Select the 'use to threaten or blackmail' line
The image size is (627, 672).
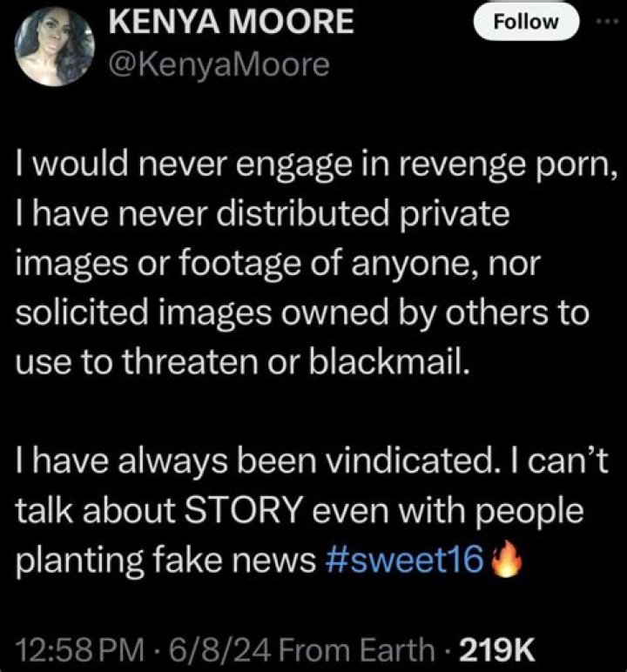(243, 362)
